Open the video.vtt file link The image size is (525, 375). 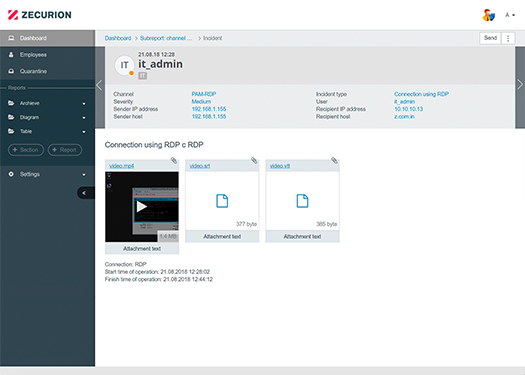[x=280, y=166]
